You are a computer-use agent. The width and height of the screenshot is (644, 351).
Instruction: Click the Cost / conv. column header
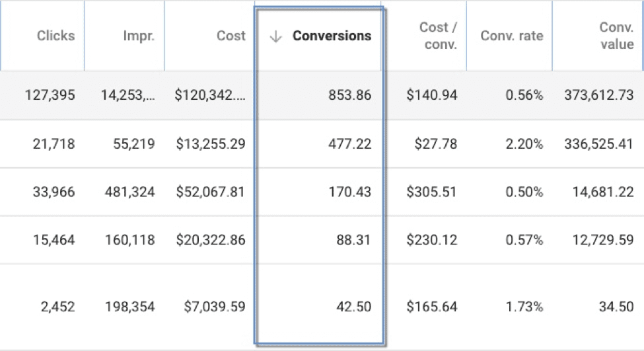438,36
